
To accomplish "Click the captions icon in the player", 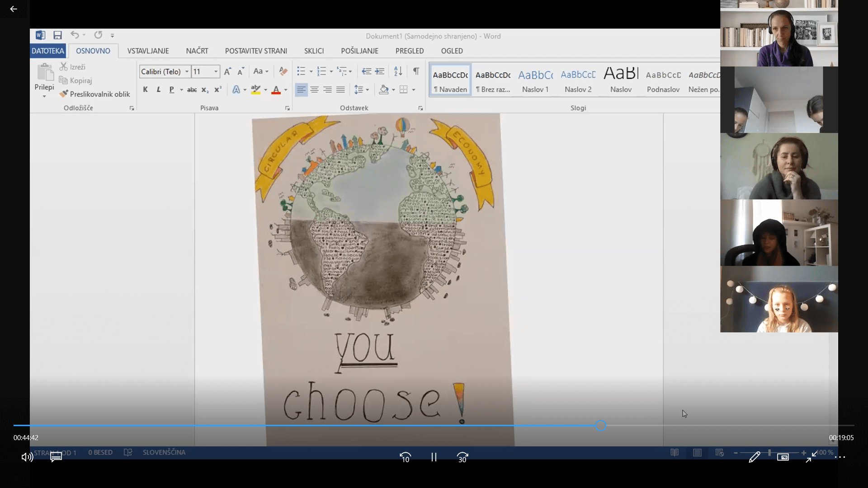I will (x=56, y=457).
